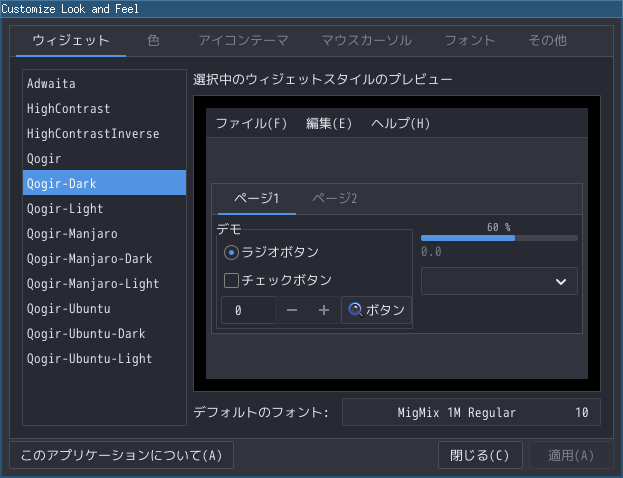The height and width of the screenshot is (478, 623).
Task: Go to the マウスカーソル tab
Action: [366, 40]
